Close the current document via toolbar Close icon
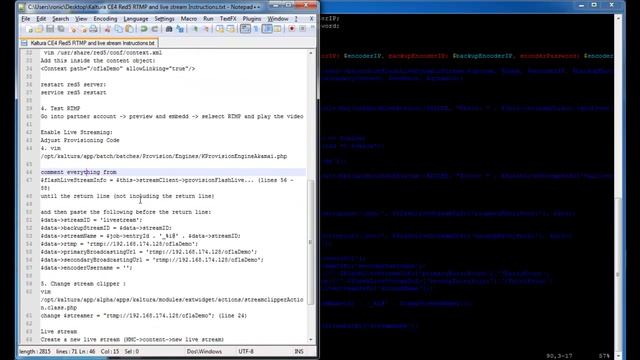Image resolution: width=640 pixels, height=360 pixels. click(73, 29)
